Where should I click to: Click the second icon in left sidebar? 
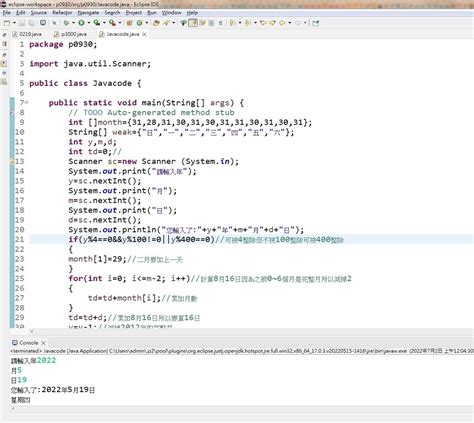pyautogui.click(x=4, y=44)
